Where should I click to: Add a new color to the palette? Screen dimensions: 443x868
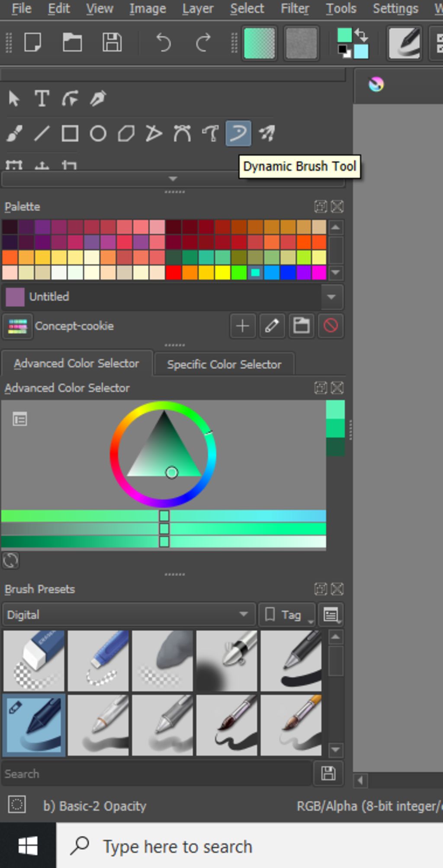[242, 326]
